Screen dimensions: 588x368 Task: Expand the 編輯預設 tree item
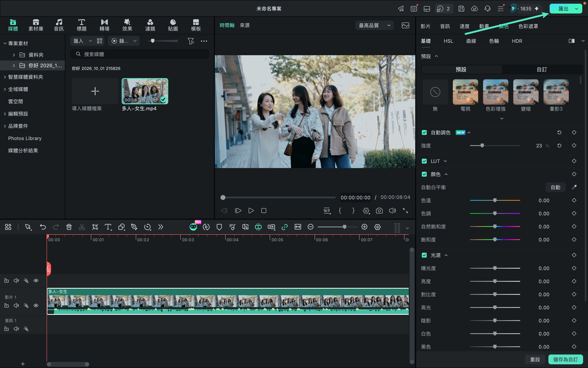[x=5, y=114]
